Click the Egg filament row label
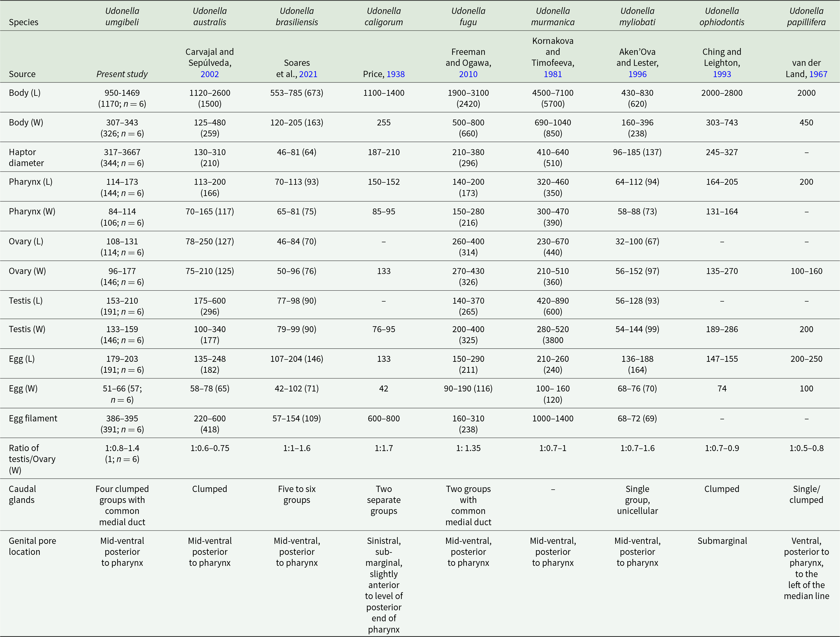 [x=33, y=418]
